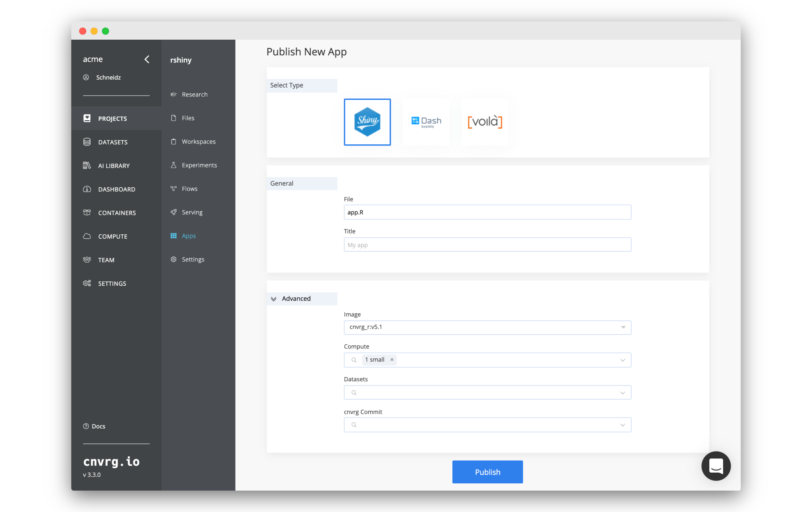Click the Experiments section item
This screenshot has height=512, width=812.
(x=200, y=165)
